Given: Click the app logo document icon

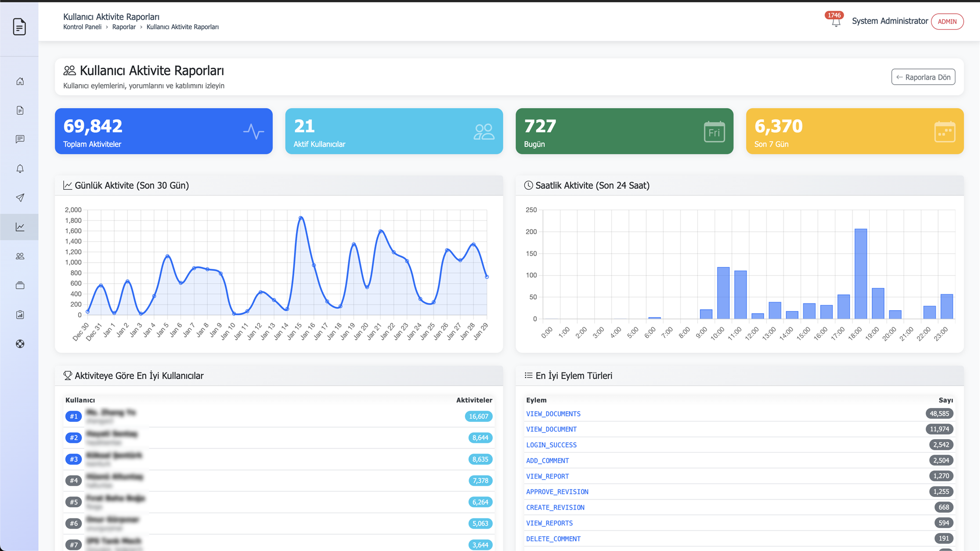Looking at the screenshot, I should click(19, 27).
